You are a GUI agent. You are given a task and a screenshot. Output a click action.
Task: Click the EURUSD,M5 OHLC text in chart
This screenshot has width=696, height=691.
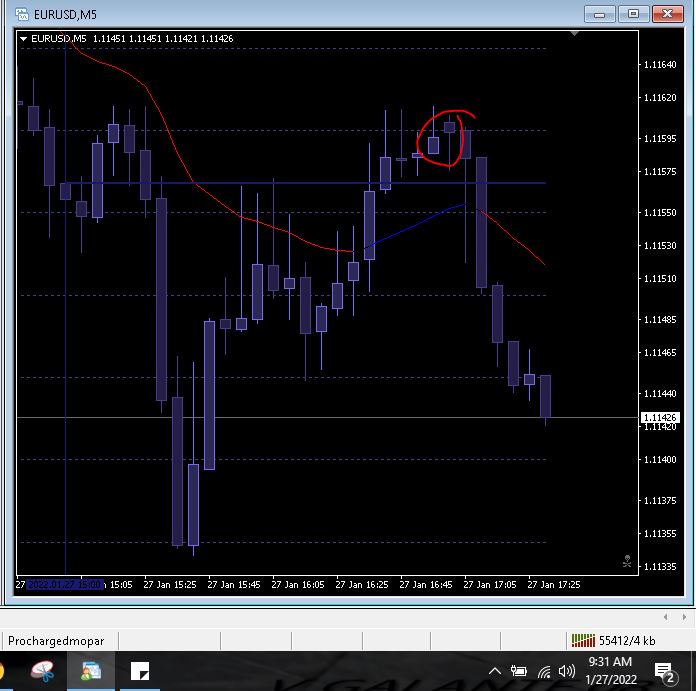pyautogui.click(x=132, y=39)
